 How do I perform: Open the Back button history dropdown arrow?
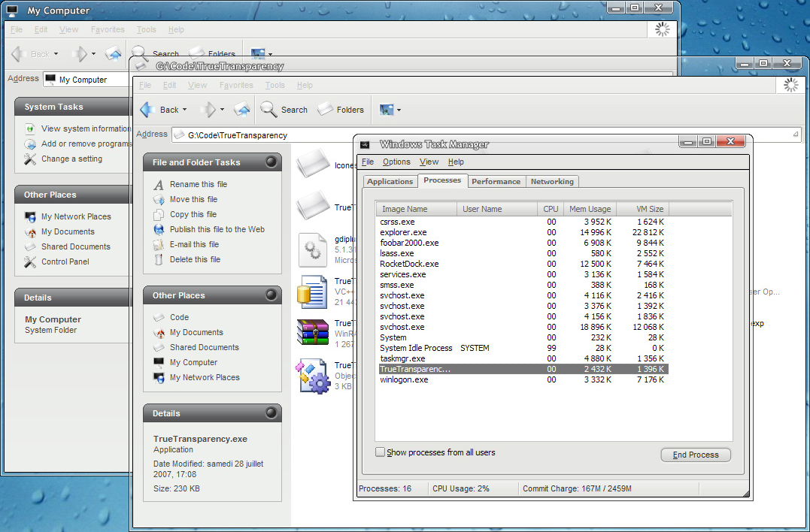184,110
